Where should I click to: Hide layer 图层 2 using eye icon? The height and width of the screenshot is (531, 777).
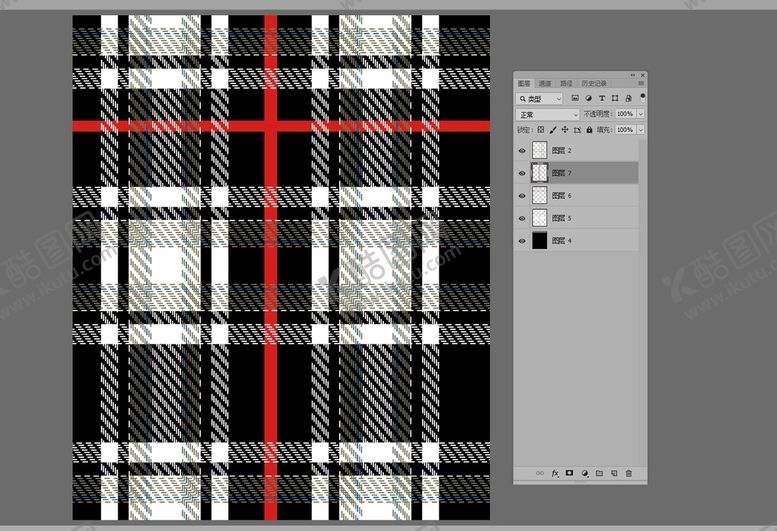(522, 150)
